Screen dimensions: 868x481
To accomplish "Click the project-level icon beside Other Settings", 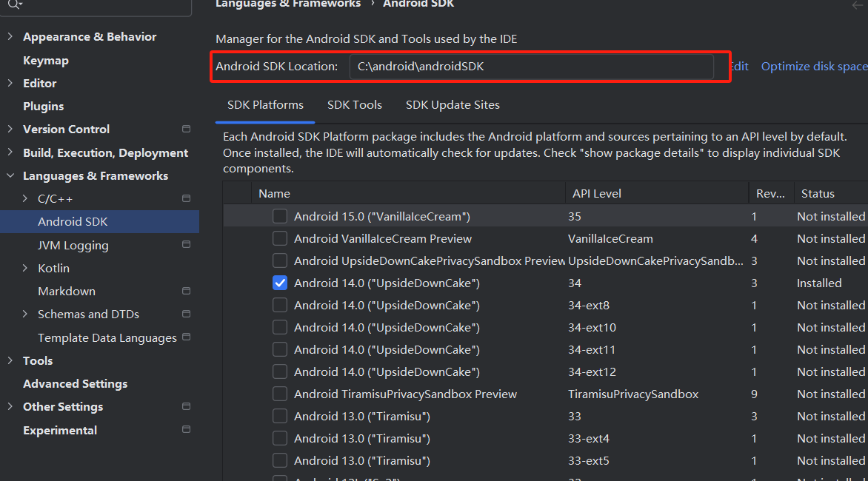I will (x=186, y=406).
